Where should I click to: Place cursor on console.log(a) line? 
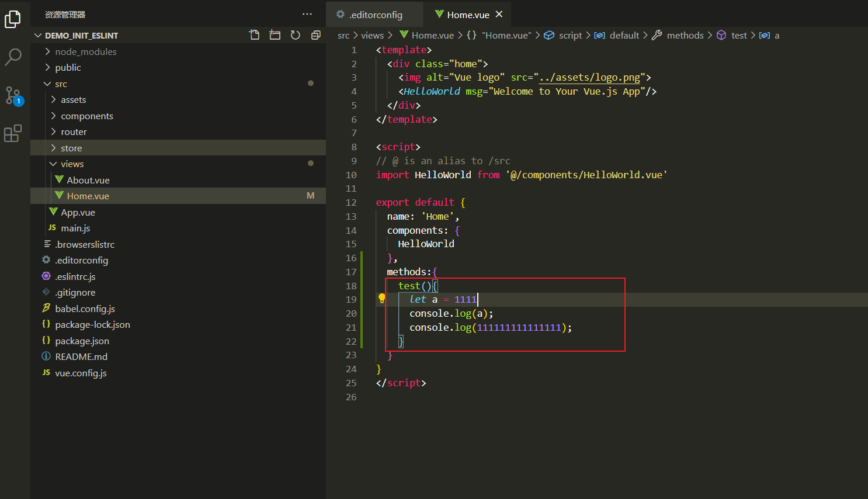click(x=451, y=313)
